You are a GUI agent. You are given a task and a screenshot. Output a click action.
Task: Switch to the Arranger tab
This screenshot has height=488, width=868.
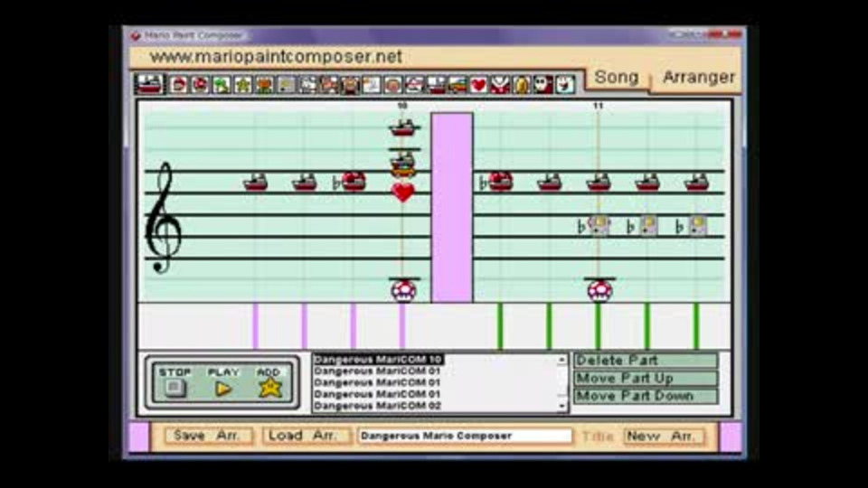coord(699,78)
